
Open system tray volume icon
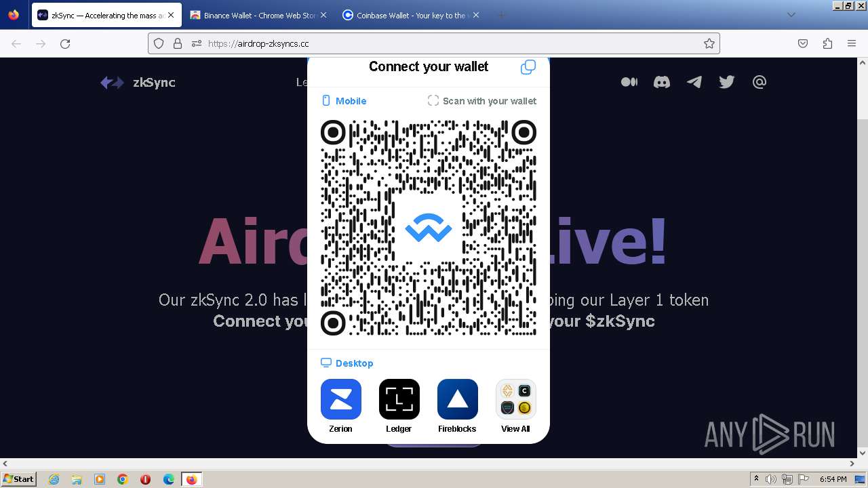[x=771, y=479]
